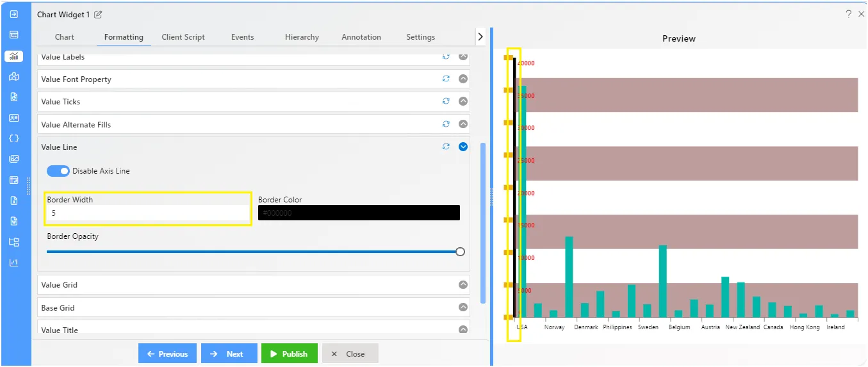Open help question mark icon
This screenshot has height=367, width=868.
click(849, 13)
